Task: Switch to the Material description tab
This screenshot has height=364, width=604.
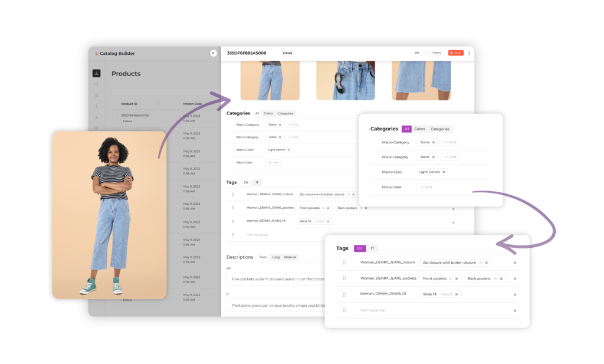Action: click(290, 257)
